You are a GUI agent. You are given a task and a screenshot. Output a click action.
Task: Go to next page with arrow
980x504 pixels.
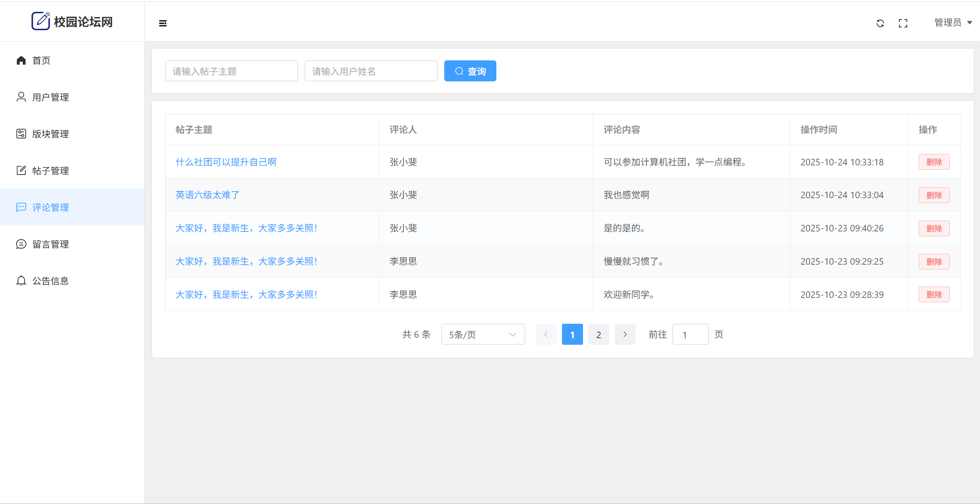(x=625, y=335)
